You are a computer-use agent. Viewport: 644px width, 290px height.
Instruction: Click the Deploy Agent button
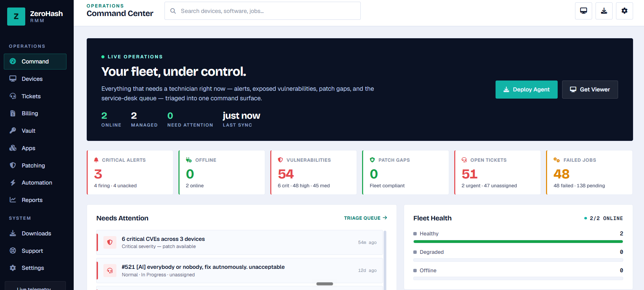(526, 89)
